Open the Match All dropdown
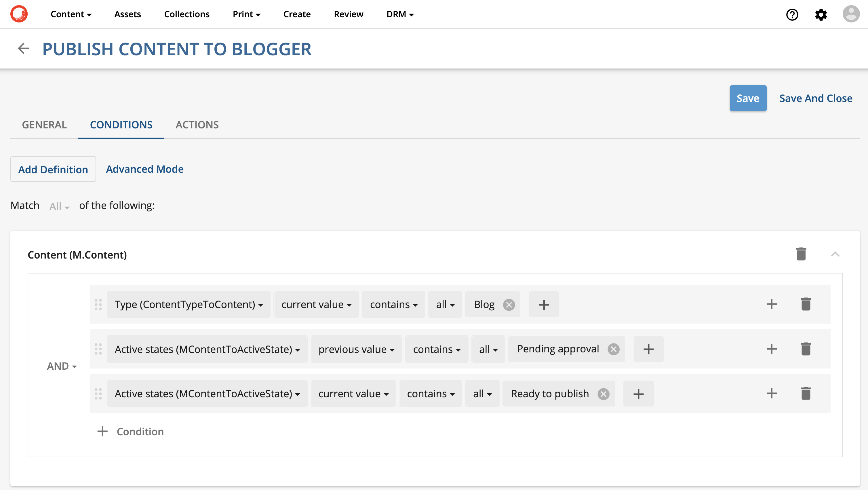Image resolution: width=868 pixels, height=490 pixels. [x=59, y=206]
